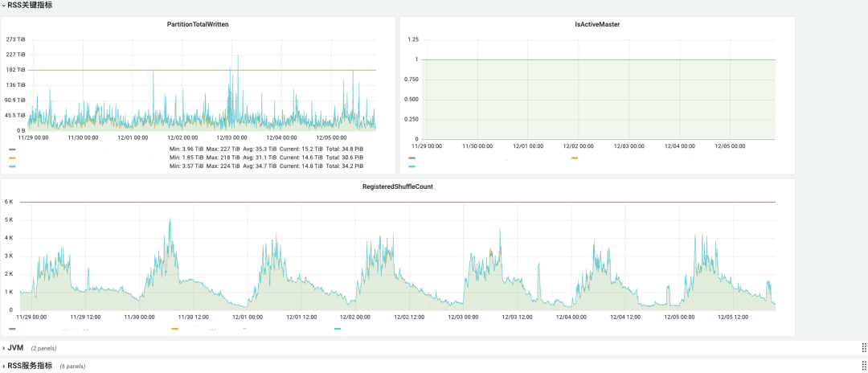868x373 pixels.
Task: Click legend value "Min: 1.85 TiB"
Action: (x=186, y=158)
